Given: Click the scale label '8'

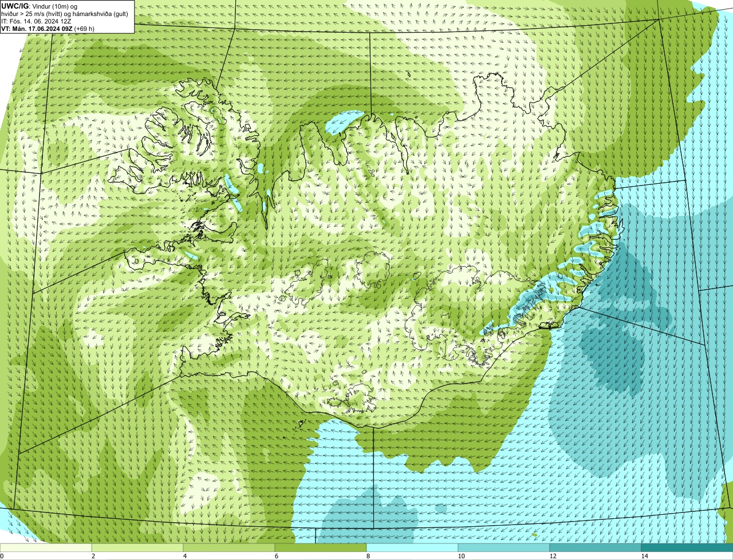Looking at the screenshot, I should click(x=368, y=556).
